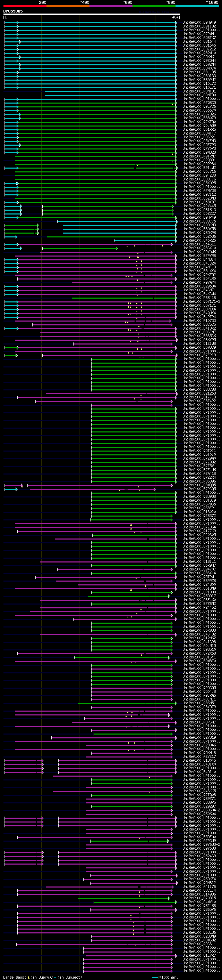This screenshot has height=980, width=222.
Task: Select hit UniRef100_C3Z4R2
Action: point(199,400)
